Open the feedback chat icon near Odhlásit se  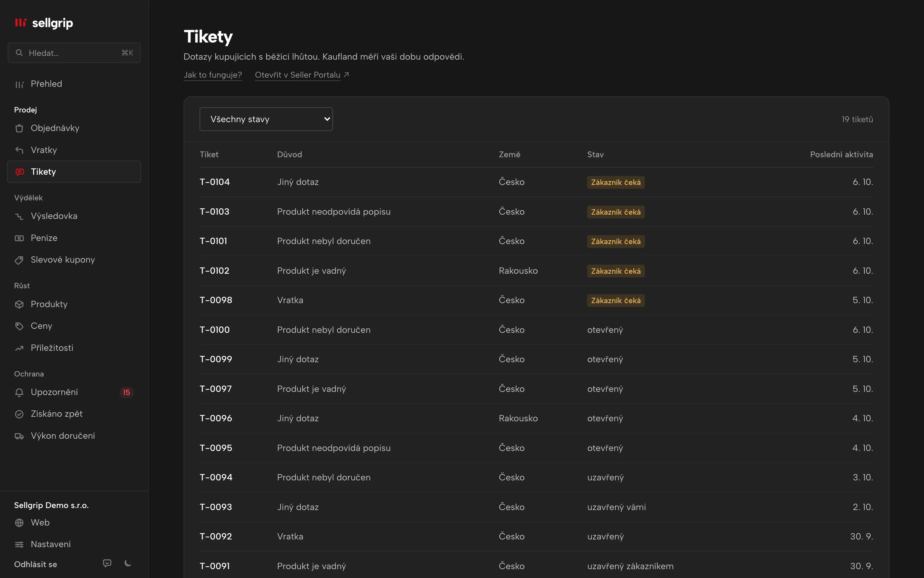click(x=107, y=563)
